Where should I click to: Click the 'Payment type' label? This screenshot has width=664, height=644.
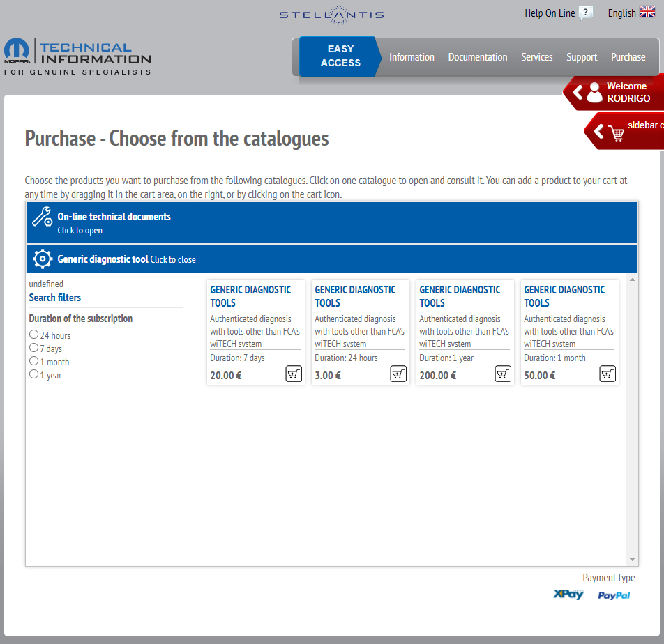point(608,578)
